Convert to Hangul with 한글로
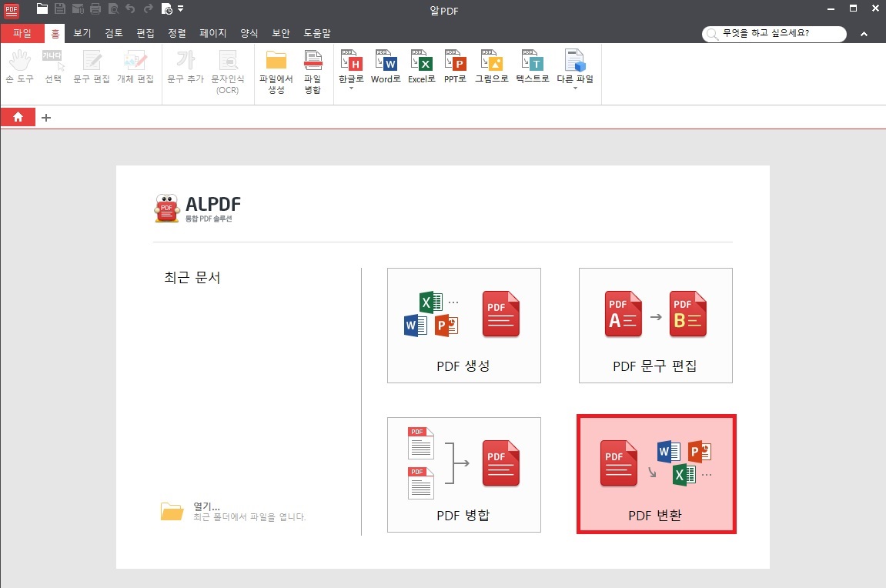Screen dimensions: 886x588 click(x=351, y=69)
